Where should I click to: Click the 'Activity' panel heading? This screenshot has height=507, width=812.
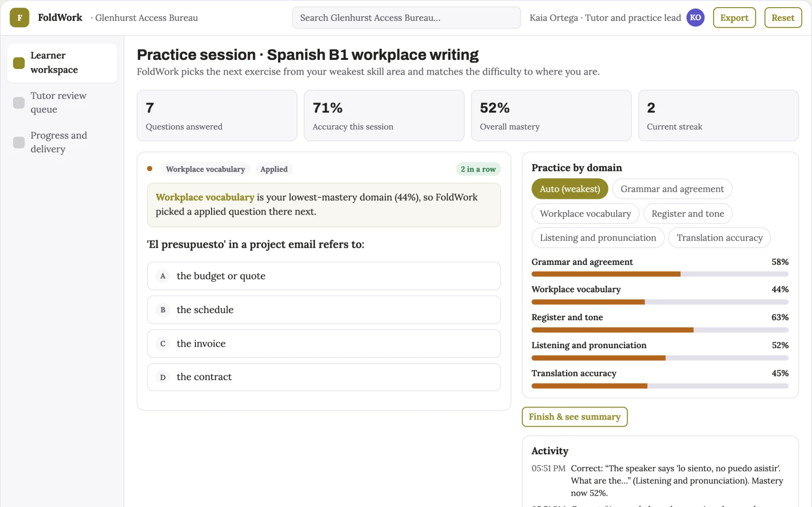(550, 451)
